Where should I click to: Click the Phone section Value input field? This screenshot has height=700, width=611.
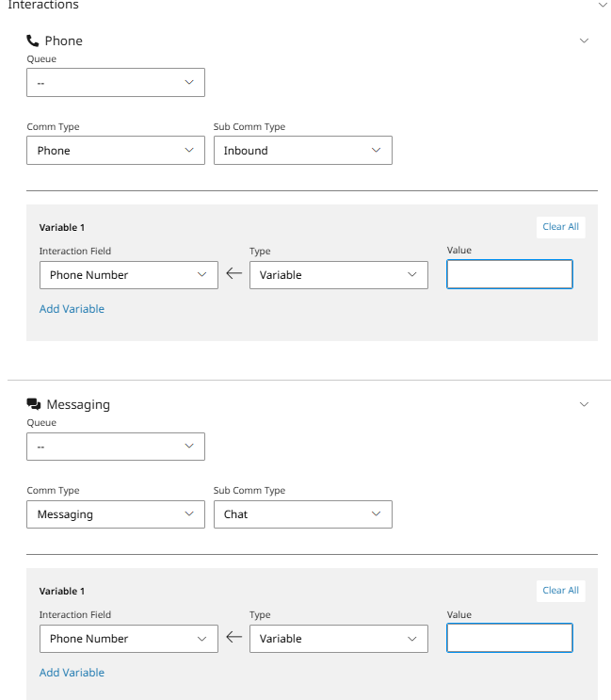[509, 274]
